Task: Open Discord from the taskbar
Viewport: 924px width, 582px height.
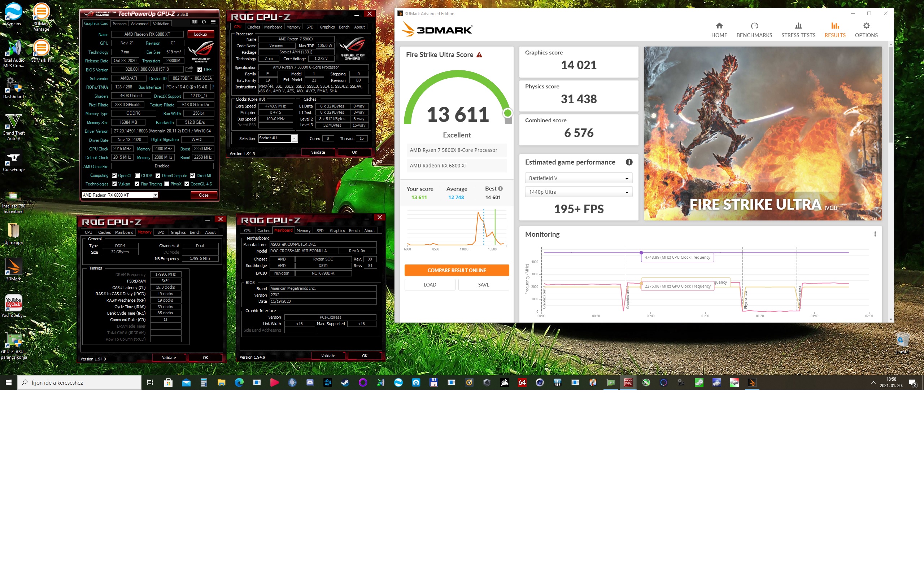Action: [x=310, y=382]
